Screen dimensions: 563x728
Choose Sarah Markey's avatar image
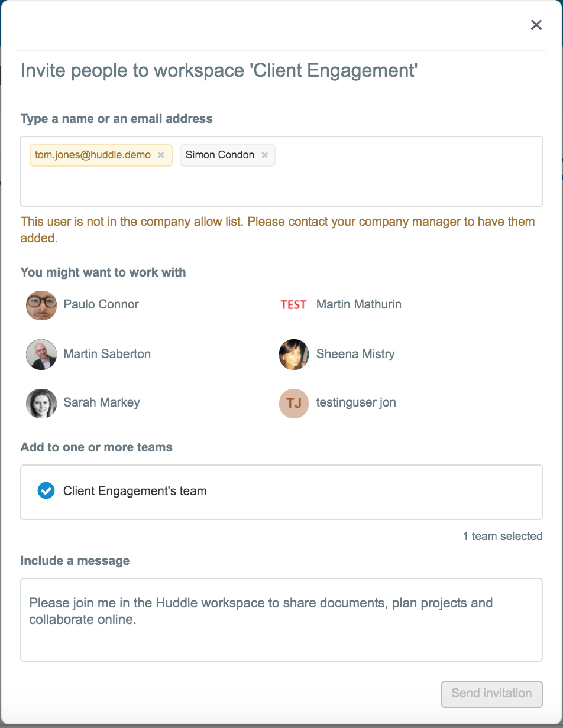point(41,403)
